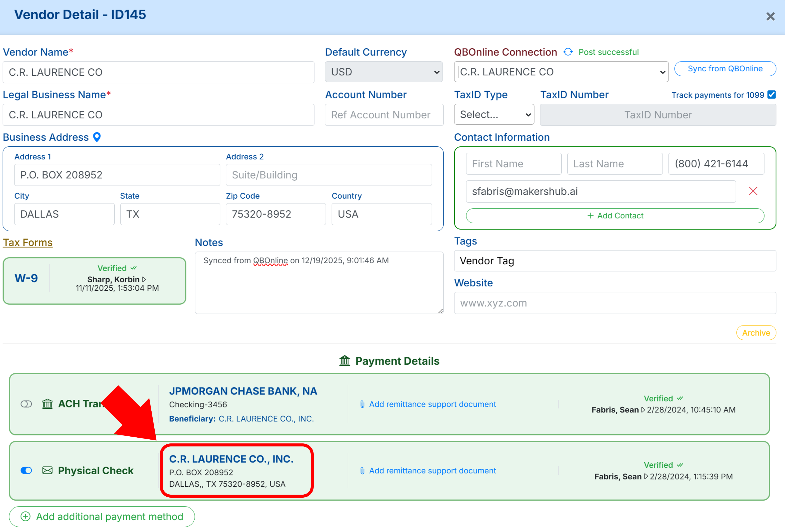Click the envelope icon next to Physical Check

pos(47,471)
